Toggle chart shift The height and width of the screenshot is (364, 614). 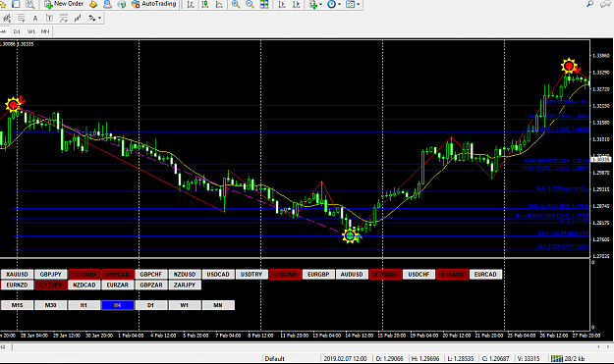[x=297, y=4]
